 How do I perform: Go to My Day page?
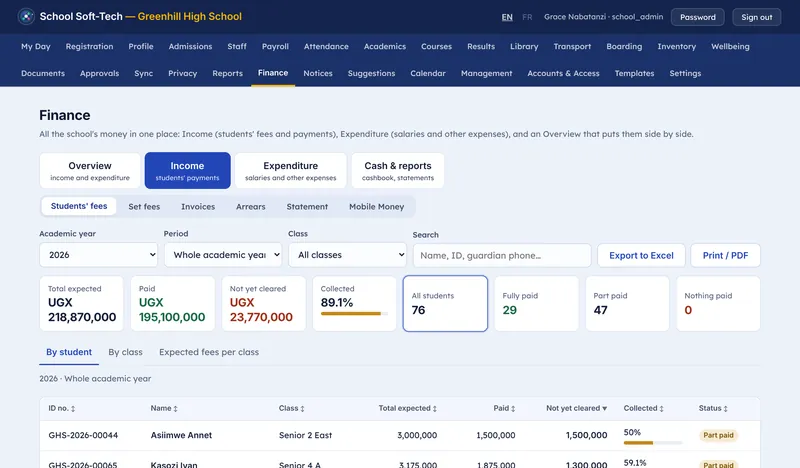(36, 46)
